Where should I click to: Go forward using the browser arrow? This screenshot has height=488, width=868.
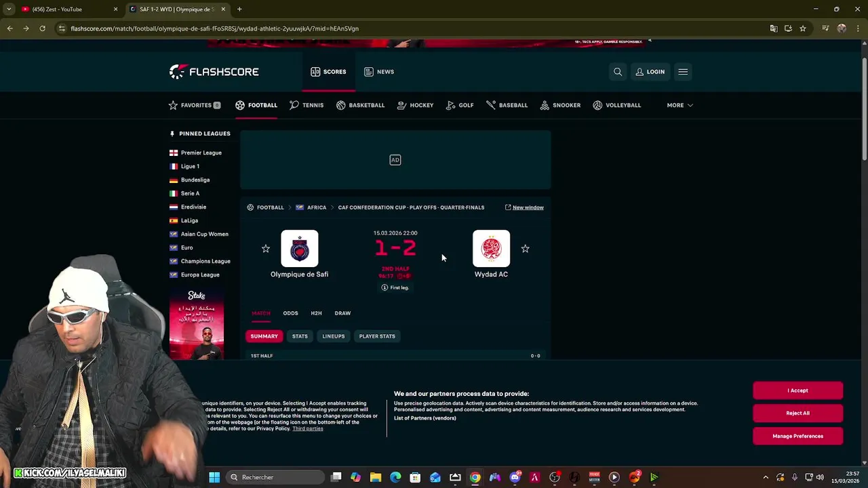click(x=26, y=28)
